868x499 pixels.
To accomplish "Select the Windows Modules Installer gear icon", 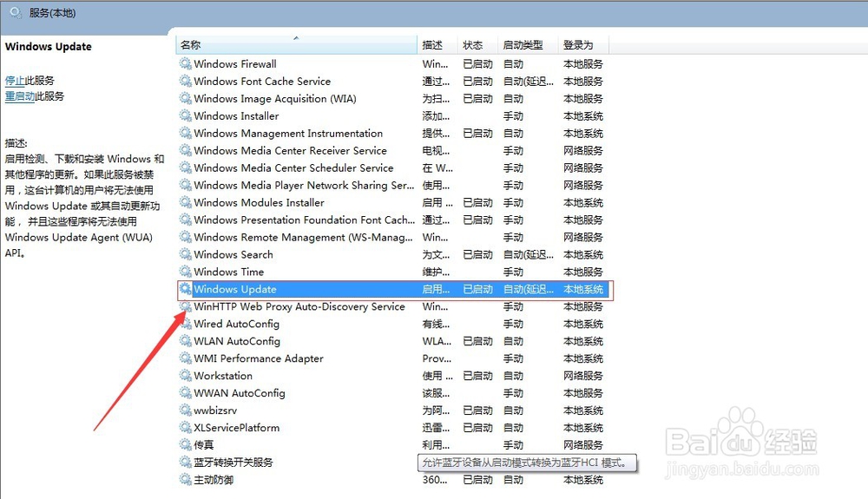I will pyautogui.click(x=185, y=202).
